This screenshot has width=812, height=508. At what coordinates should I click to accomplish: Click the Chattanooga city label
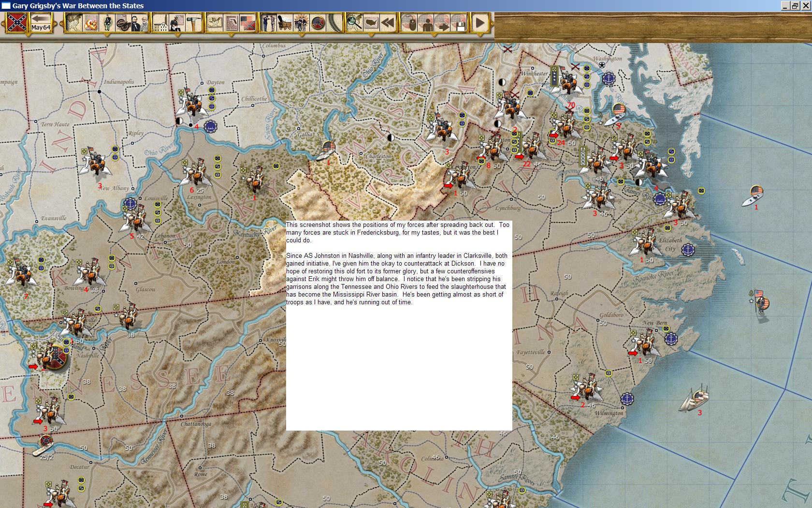[x=196, y=424]
